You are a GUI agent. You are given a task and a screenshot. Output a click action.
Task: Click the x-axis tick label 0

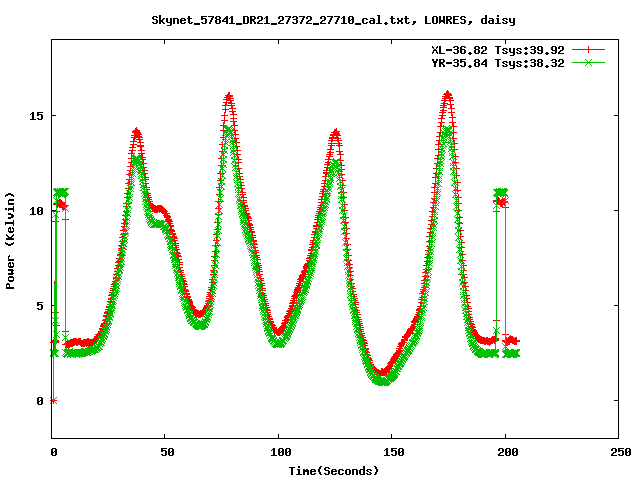tap(53, 452)
